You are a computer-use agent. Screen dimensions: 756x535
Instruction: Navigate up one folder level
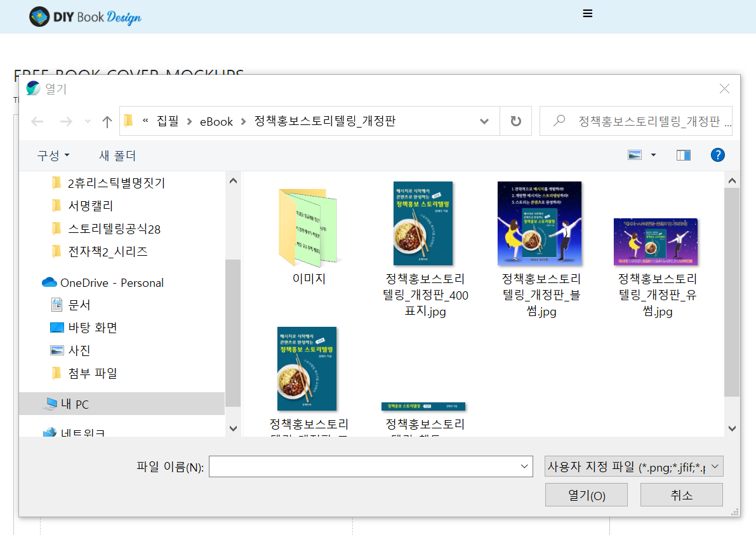click(x=107, y=121)
